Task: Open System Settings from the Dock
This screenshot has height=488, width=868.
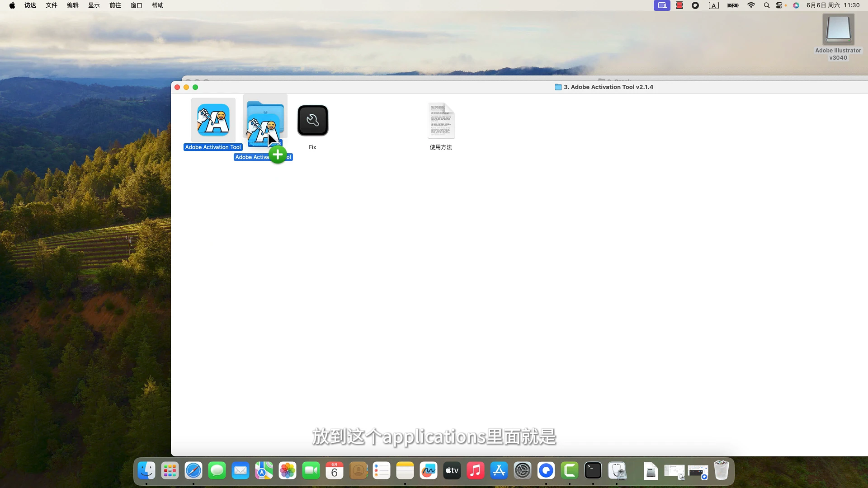Action: pos(523,471)
